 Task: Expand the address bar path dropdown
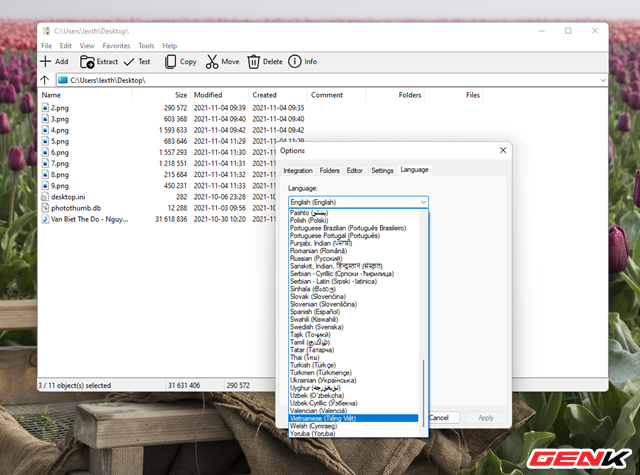tap(603, 80)
